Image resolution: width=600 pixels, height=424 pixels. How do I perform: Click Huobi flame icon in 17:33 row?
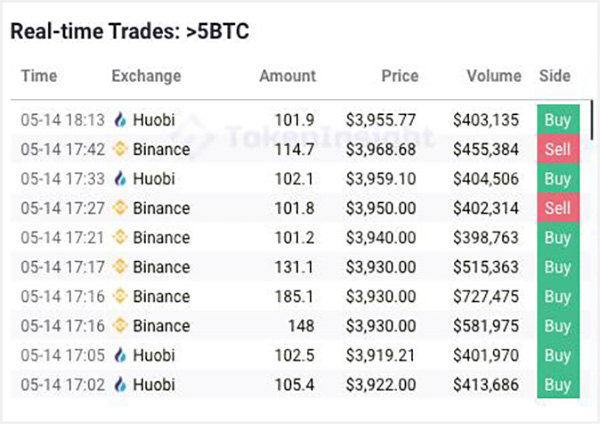point(120,179)
